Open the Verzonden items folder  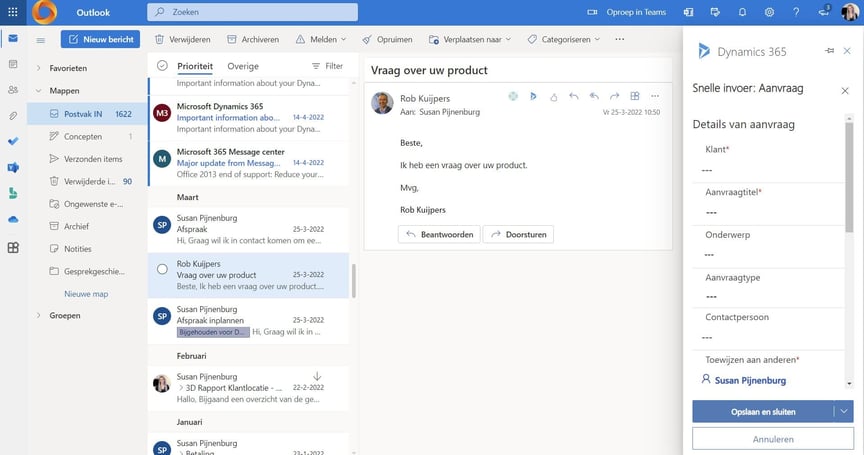[x=87, y=159]
